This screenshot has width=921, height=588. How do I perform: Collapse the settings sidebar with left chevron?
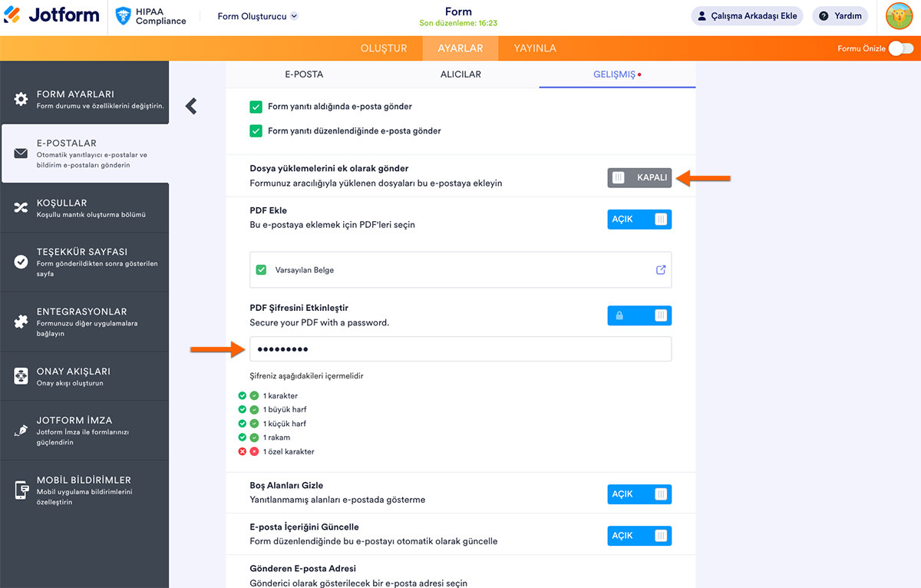tap(191, 106)
